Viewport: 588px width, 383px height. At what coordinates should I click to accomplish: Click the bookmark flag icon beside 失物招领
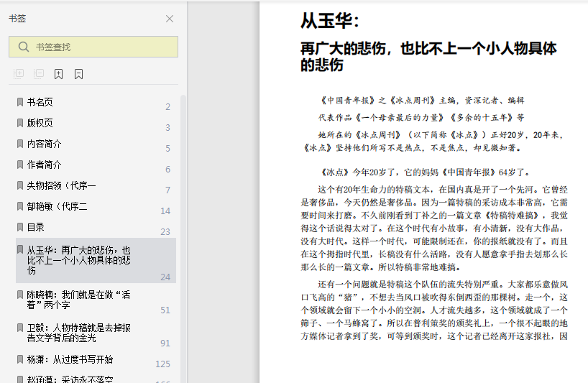click(20, 185)
